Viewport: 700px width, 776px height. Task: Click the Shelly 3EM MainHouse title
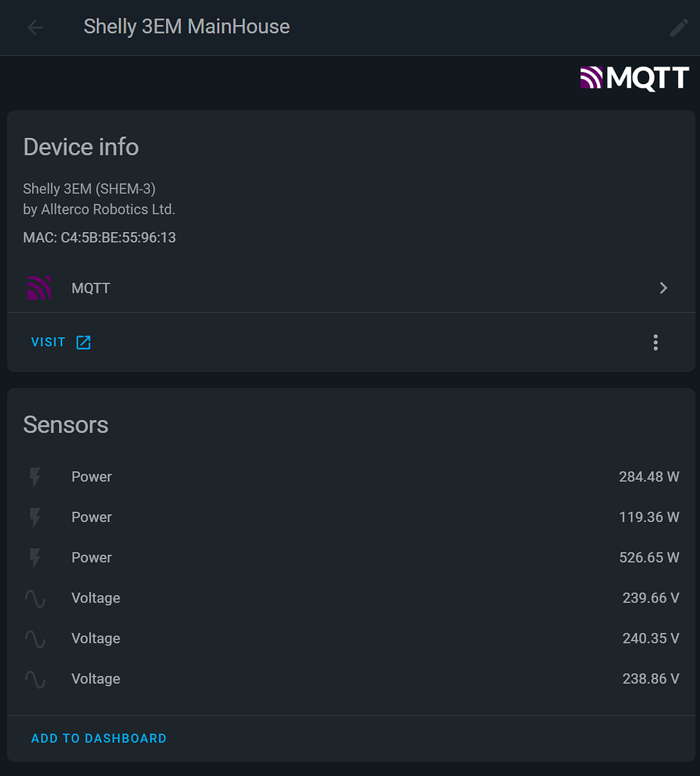[x=186, y=27]
